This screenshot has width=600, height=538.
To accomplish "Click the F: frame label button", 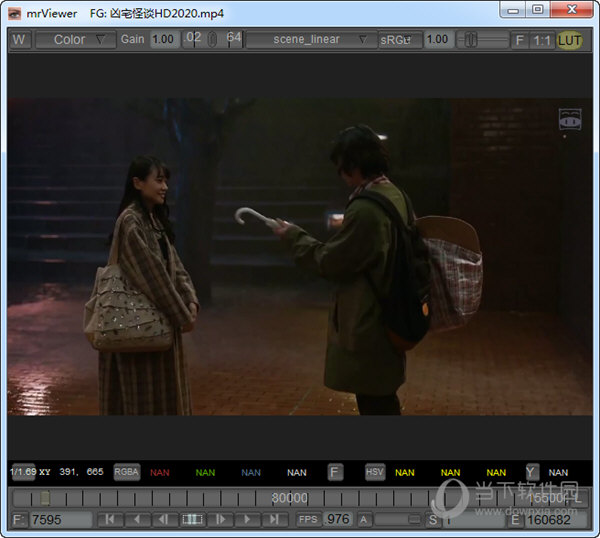I will pos(19,520).
